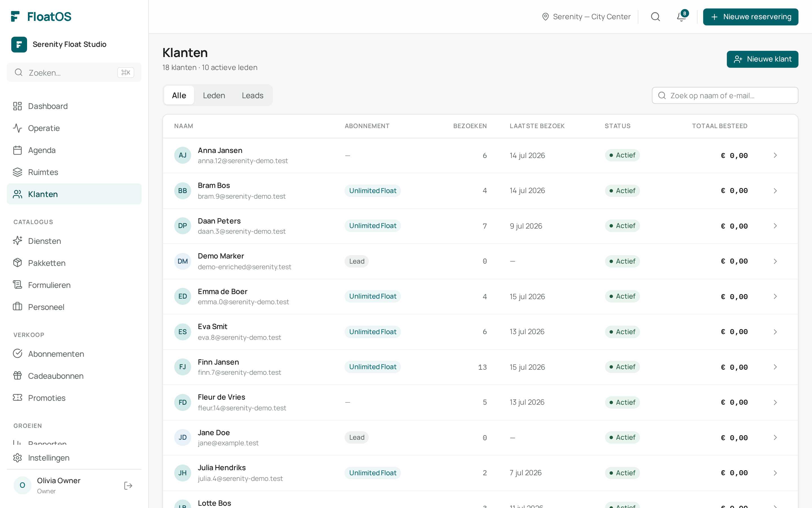812x508 pixels.
Task: Open Instellingen settings link
Action: [x=74, y=457]
